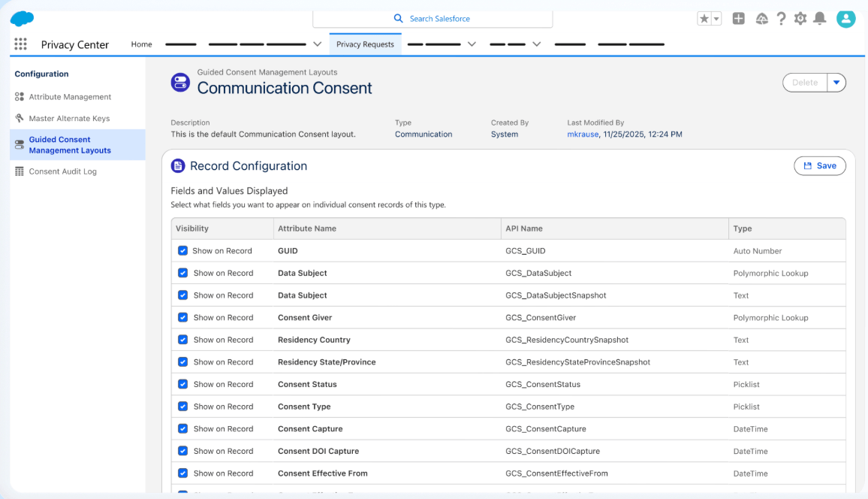Click the Communication Consent header icon
868x499 pixels.
point(180,83)
